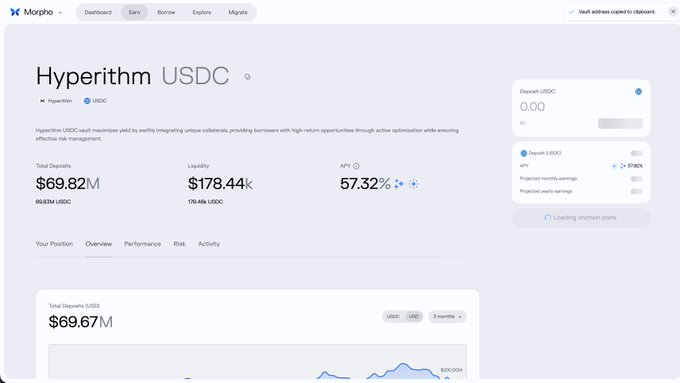680x383 pixels.
Task: Go to the Borrow page
Action: [x=166, y=12]
